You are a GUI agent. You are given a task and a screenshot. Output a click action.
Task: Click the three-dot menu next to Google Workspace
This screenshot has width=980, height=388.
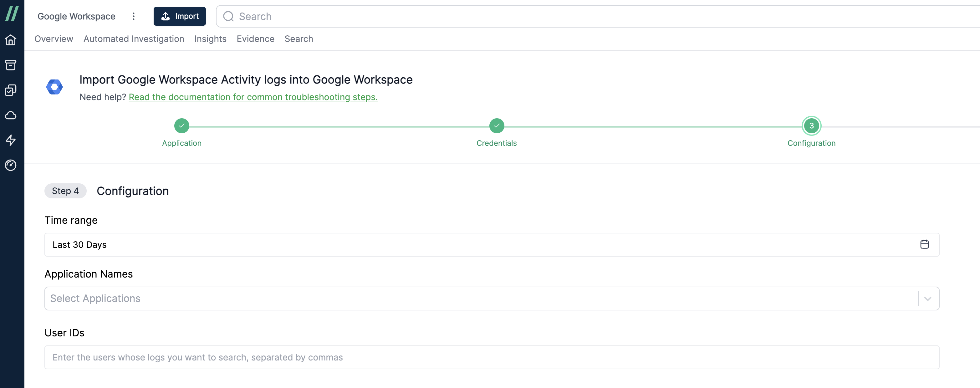point(133,16)
